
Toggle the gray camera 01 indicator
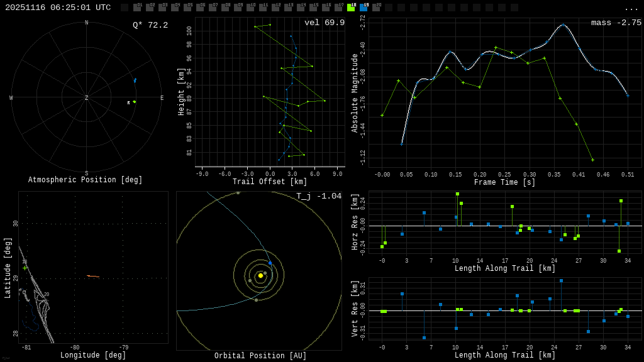tap(137, 8)
